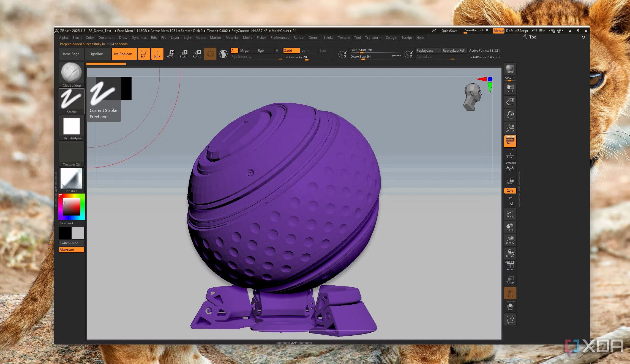Click the D dynamic adjust icon

coord(408,54)
